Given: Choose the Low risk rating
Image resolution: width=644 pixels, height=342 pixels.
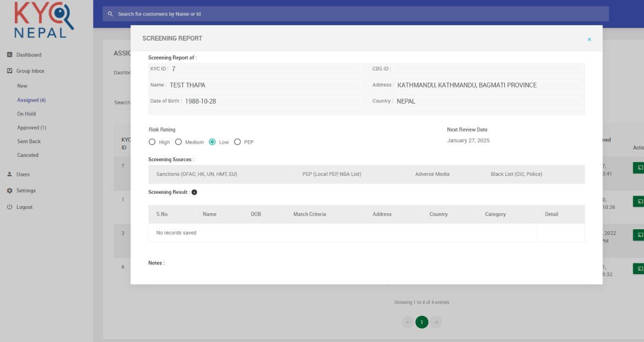Looking at the screenshot, I should tap(212, 142).
